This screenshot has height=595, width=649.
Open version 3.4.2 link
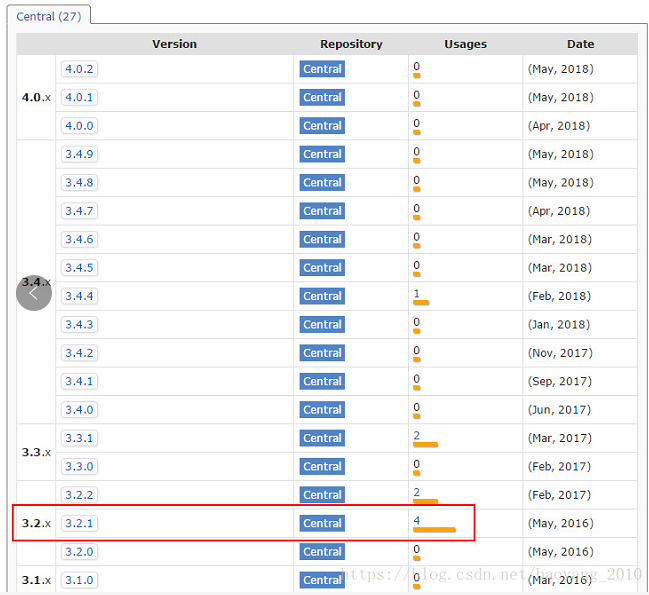coord(79,353)
